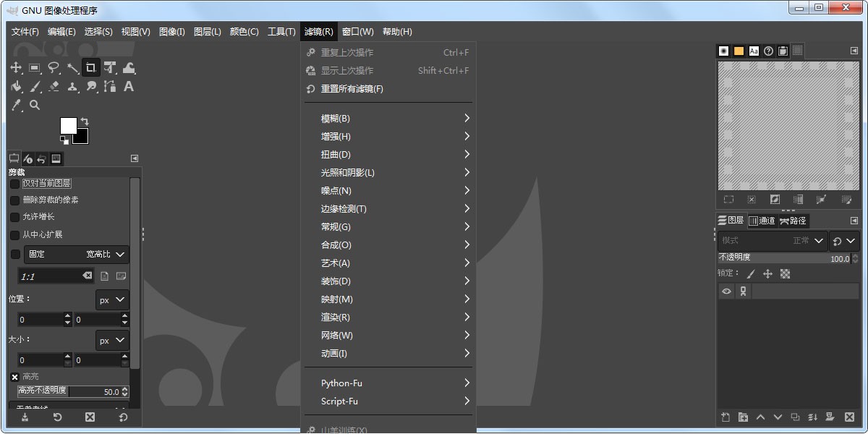Select the Zoom magnifier tool

[x=35, y=105]
